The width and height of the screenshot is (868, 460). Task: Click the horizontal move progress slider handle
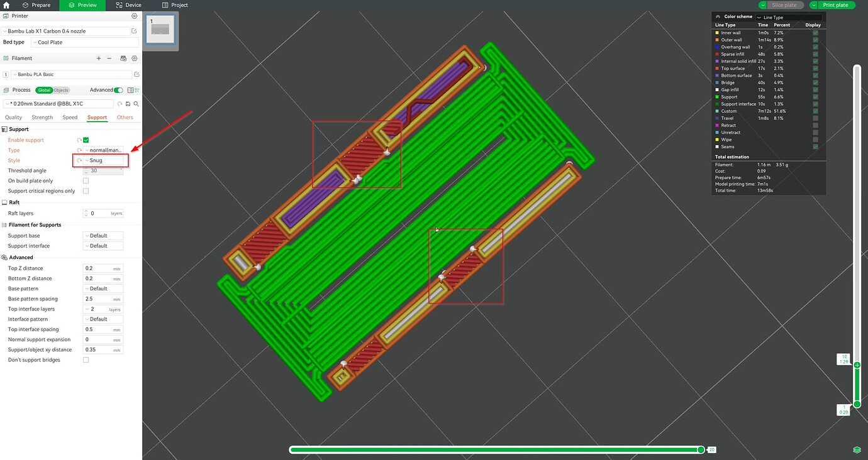701,450
